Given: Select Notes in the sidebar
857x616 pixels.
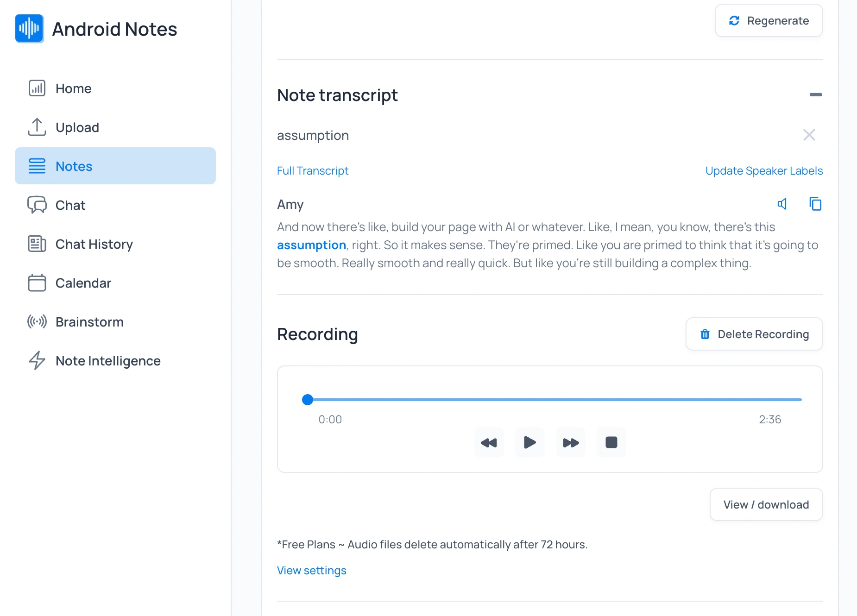Looking at the screenshot, I should click(x=115, y=166).
